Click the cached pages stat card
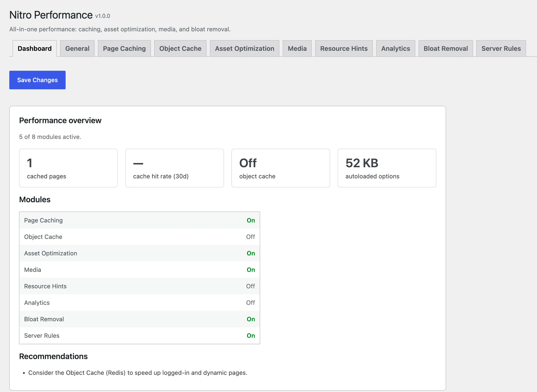Viewport: 537px width, 392px height. coord(68,168)
